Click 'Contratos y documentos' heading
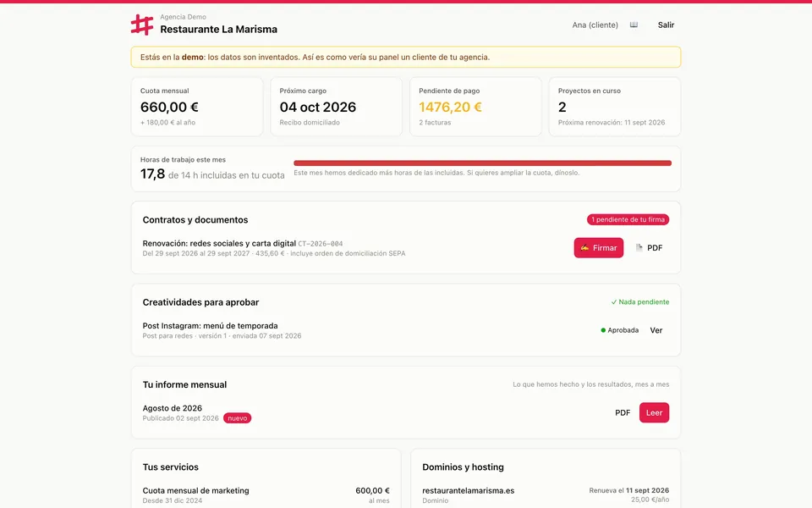This screenshot has height=508, width=812. tap(195, 220)
